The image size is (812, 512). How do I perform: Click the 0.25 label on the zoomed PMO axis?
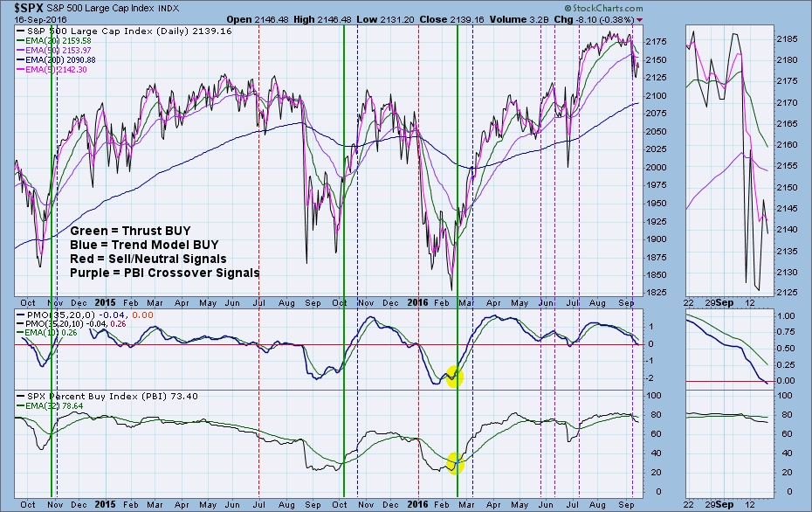(x=786, y=365)
